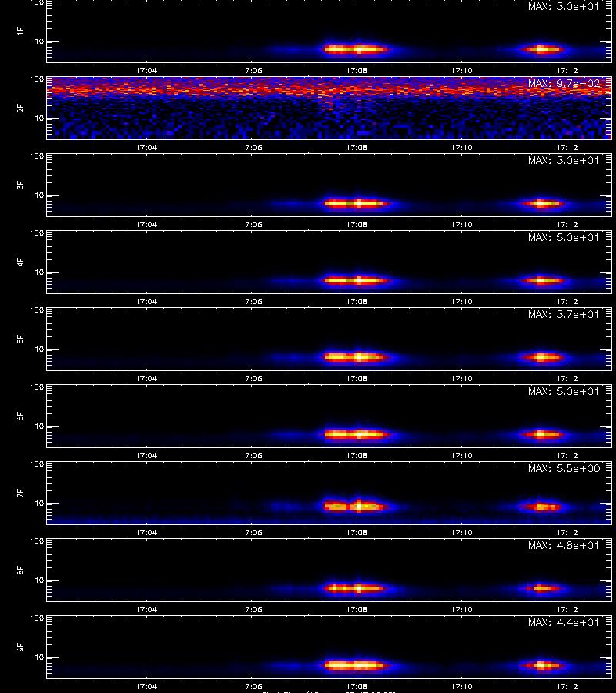The image size is (616, 693).
Task: Click the 5F panel axis label
Action: coord(20,339)
